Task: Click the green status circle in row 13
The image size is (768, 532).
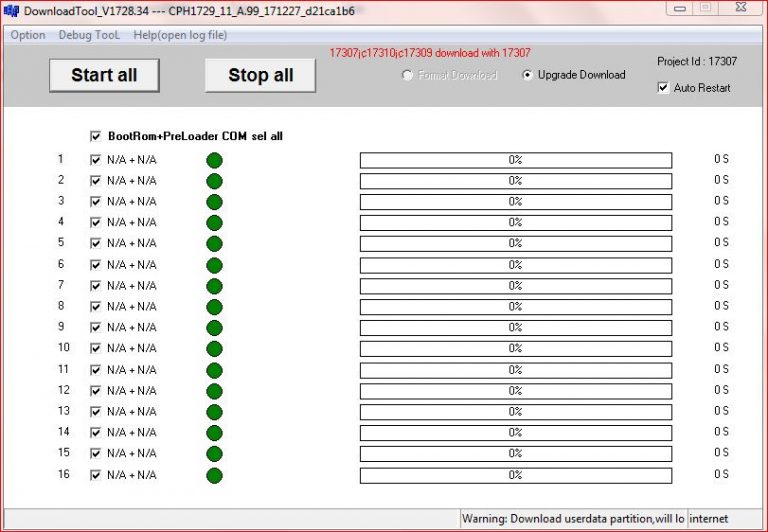Action: click(214, 412)
